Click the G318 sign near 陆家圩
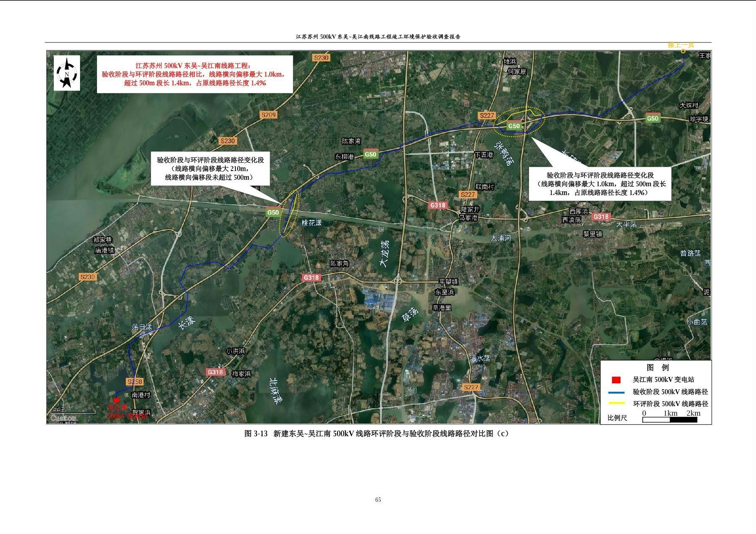The image size is (756, 534). click(x=438, y=205)
